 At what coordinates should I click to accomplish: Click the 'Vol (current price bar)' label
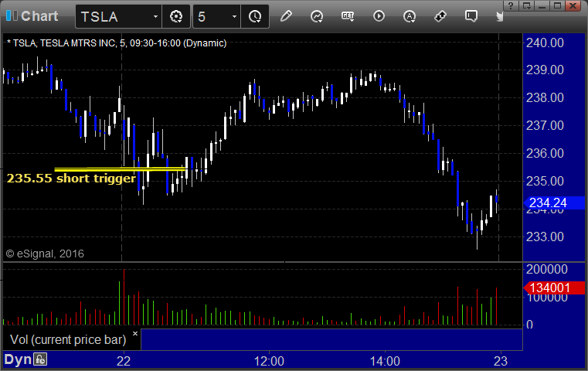(x=68, y=339)
